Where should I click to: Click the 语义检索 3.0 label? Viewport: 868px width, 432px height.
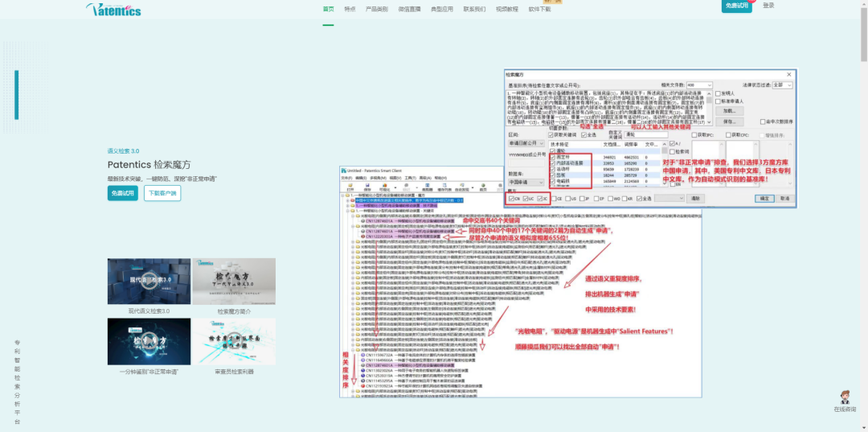click(x=124, y=150)
